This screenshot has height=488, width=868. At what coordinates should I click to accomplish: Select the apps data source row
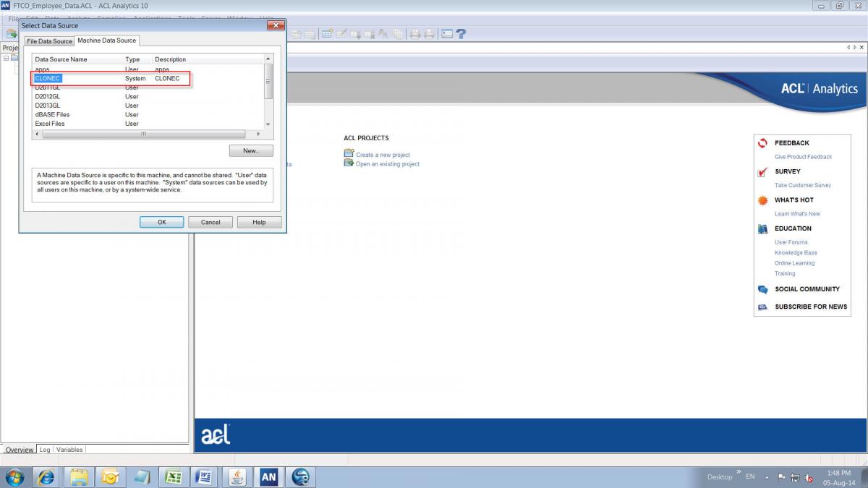coord(148,69)
